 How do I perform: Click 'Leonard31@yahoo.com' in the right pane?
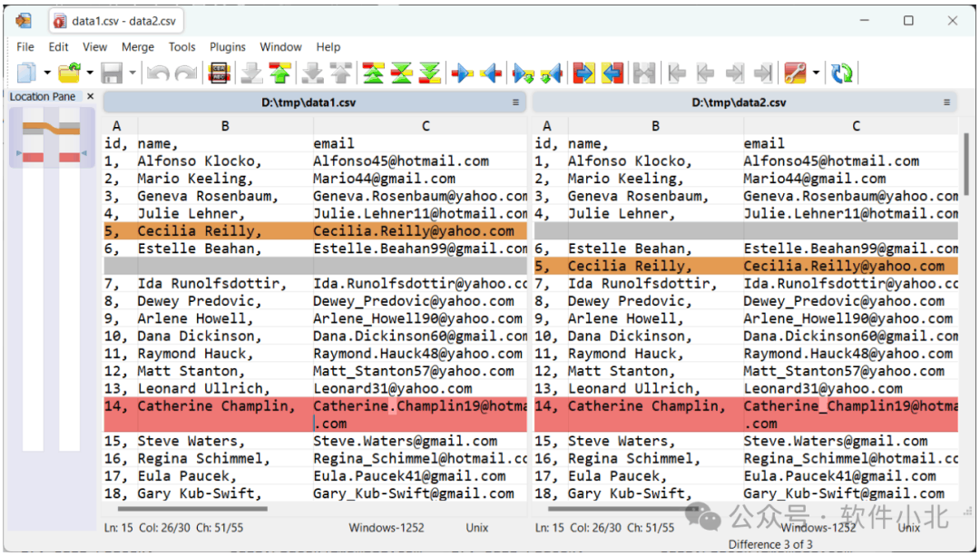[823, 388]
